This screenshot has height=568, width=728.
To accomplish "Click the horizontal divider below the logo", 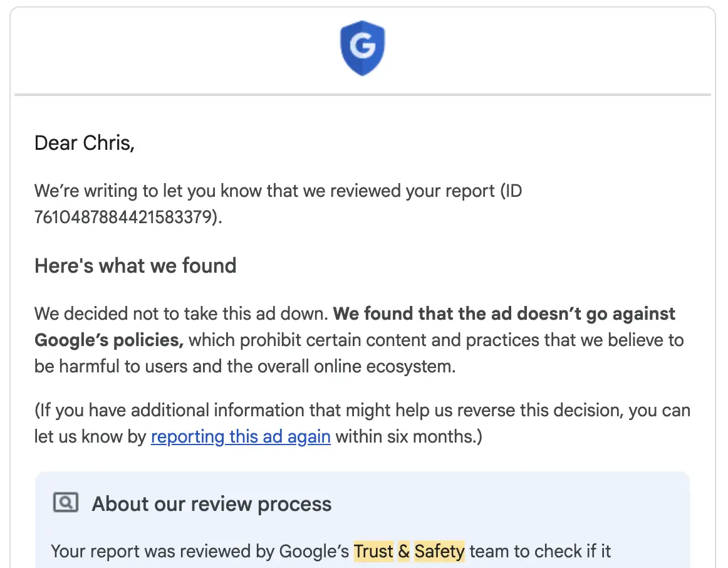I will coord(363,95).
